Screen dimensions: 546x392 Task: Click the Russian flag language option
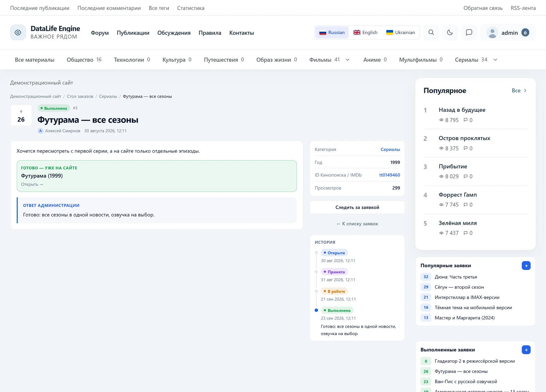pyautogui.click(x=332, y=32)
